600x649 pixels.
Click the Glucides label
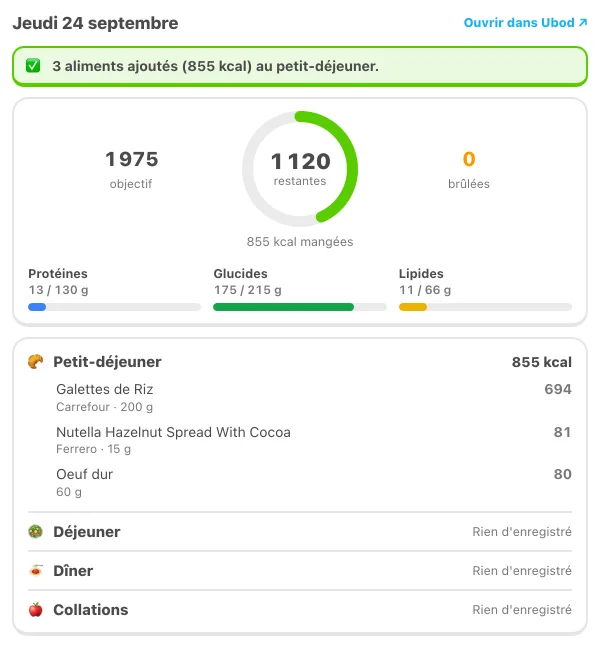tap(240, 274)
